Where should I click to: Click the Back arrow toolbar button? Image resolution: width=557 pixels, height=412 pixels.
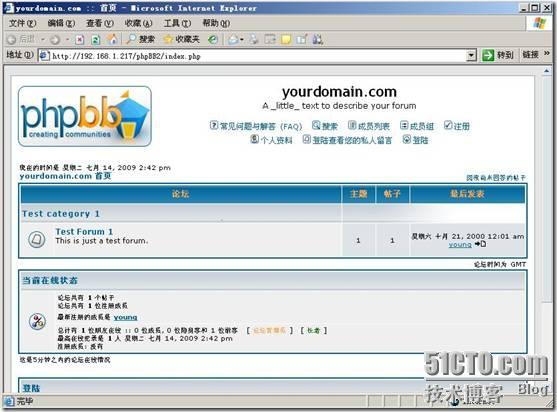click(x=21, y=39)
